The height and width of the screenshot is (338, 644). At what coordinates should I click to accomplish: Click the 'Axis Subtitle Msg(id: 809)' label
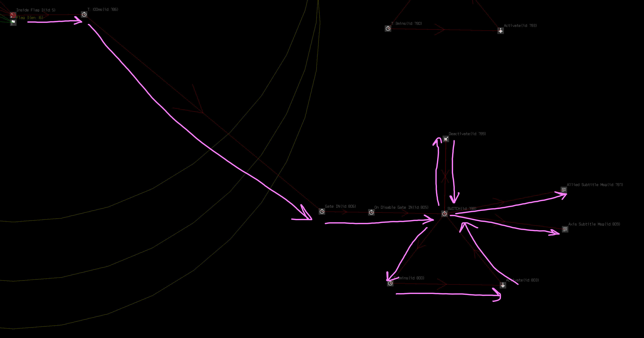[594, 224]
